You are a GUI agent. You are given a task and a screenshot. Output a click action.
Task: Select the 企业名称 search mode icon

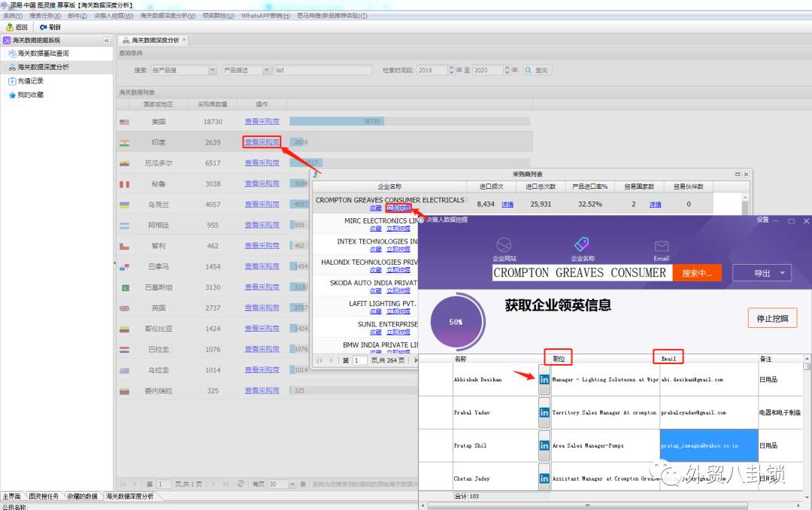click(x=582, y=244)
